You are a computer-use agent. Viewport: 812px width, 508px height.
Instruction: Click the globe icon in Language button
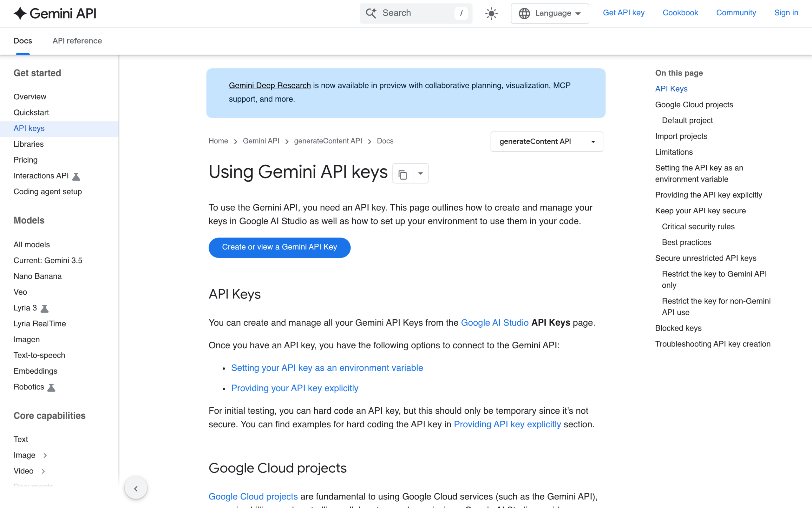coord(524,13)
